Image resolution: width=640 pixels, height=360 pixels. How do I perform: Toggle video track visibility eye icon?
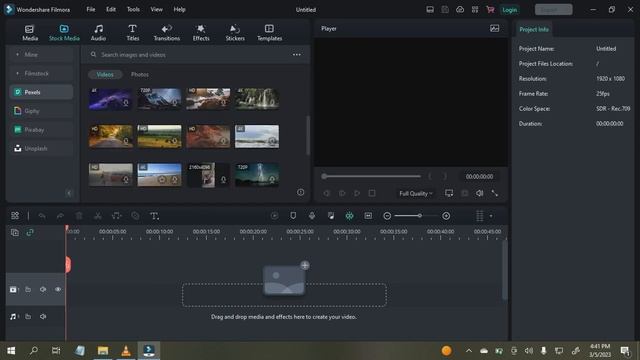tap(58, 289)
